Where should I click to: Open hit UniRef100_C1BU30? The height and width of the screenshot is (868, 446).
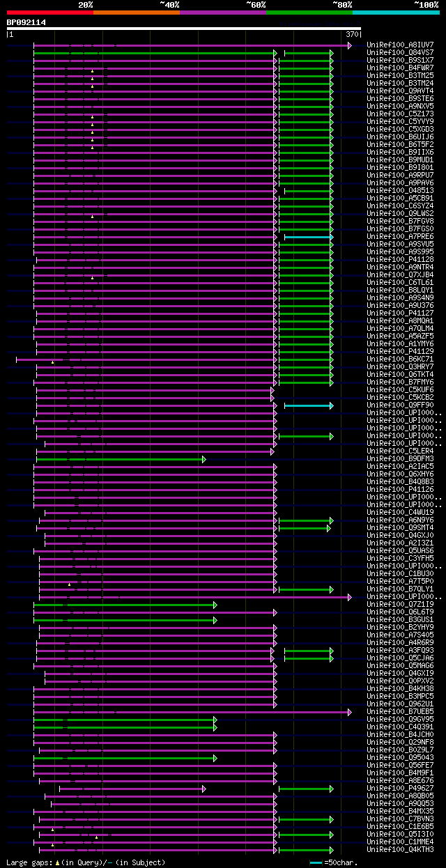click(x=400, y=574)
